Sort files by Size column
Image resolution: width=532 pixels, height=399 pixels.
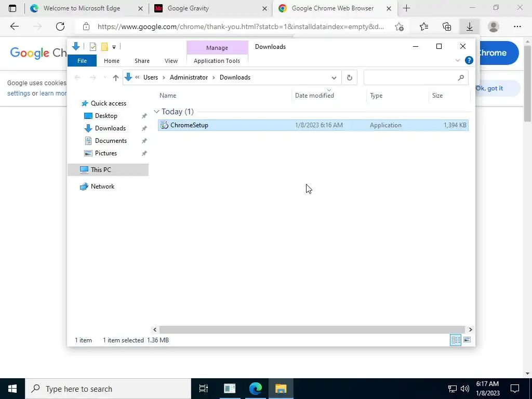coord(449,96)
